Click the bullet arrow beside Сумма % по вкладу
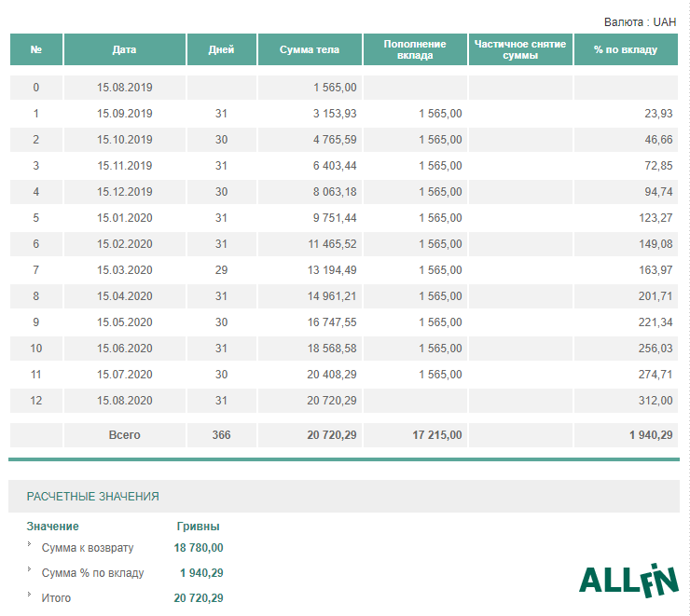Image resolution: width=690 pixels, height=616 pixels. click(x=29, y=569)
